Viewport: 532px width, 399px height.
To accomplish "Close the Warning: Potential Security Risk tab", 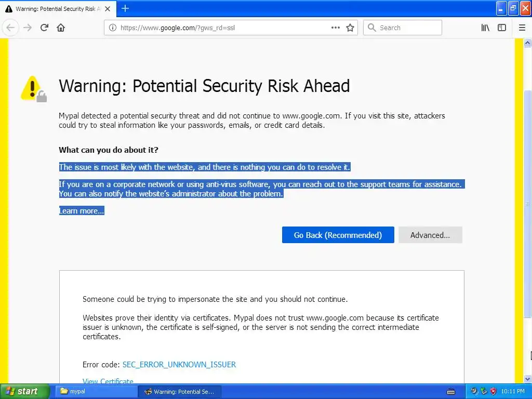I will tap(108, 9).
